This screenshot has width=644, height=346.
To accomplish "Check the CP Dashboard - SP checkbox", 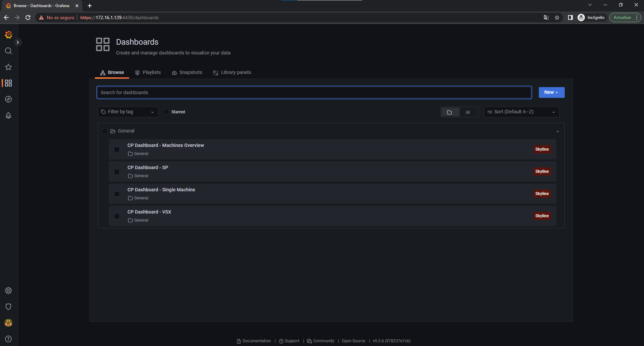I will [x=117, y=172].
